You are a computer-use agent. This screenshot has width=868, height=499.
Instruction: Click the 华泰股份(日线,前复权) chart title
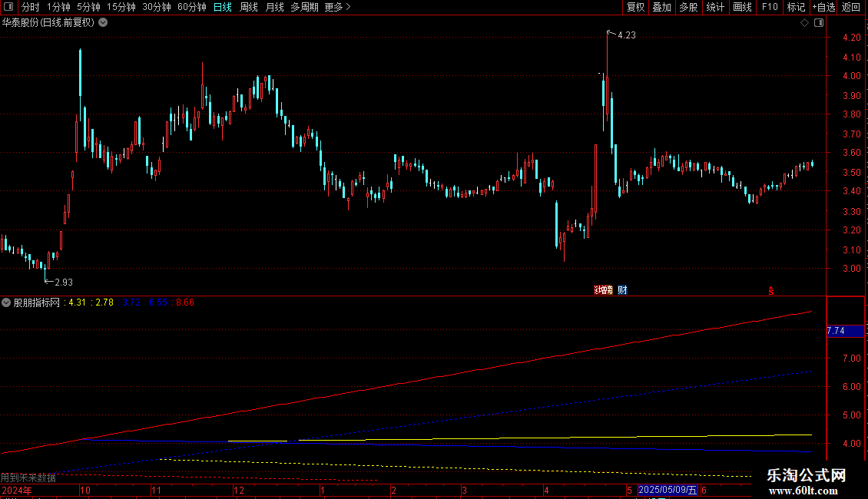tap(48, 23)
